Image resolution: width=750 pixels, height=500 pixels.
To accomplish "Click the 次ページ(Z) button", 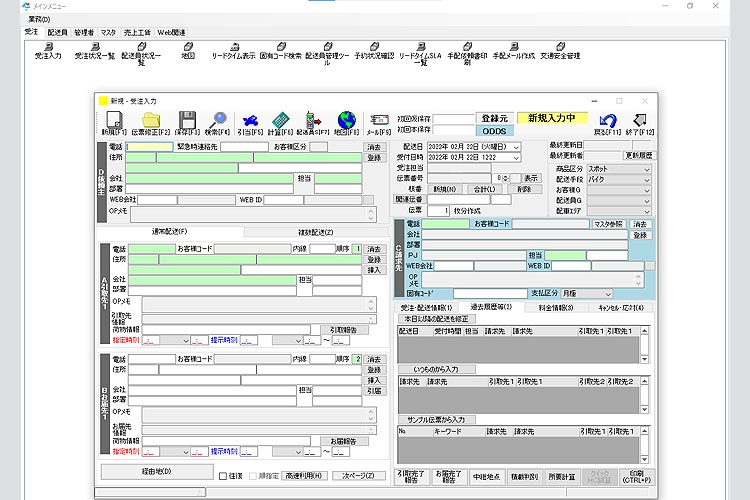I will click(x=358, y=476).
